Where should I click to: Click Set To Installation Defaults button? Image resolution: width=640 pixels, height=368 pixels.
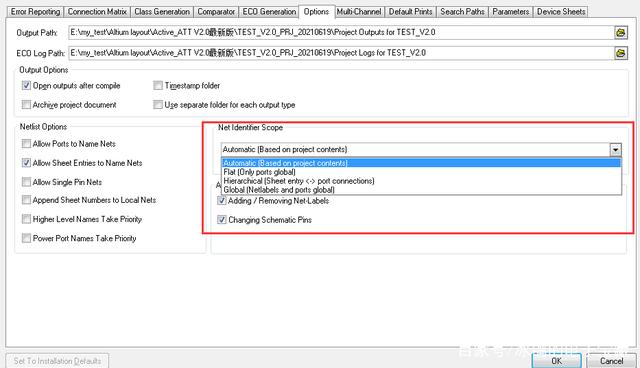(57, 361)
